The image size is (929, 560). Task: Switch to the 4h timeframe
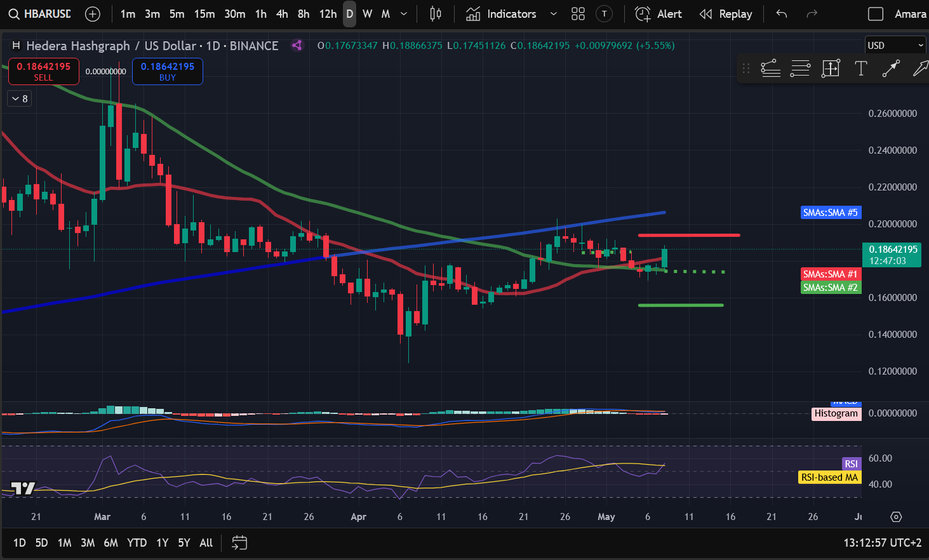[282, 14]
